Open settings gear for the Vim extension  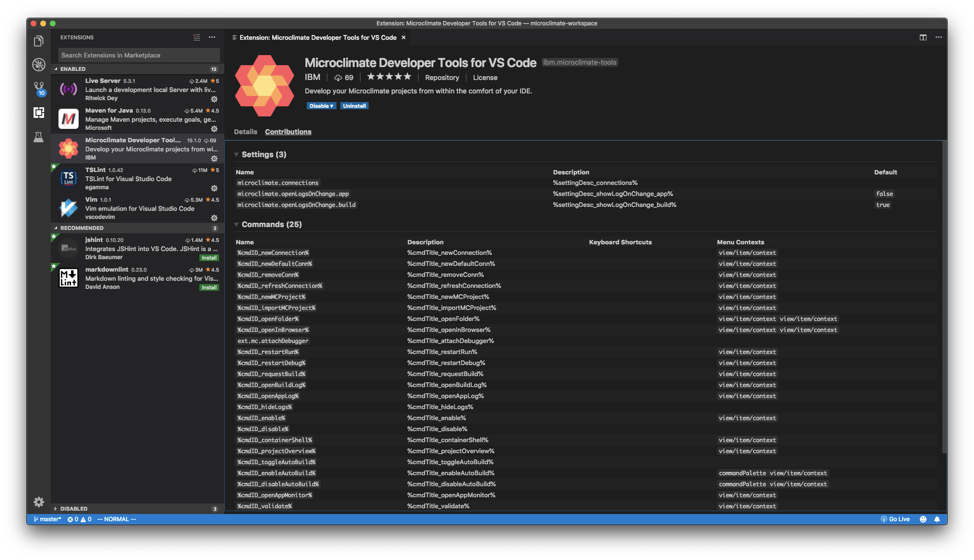coord(214,218)
